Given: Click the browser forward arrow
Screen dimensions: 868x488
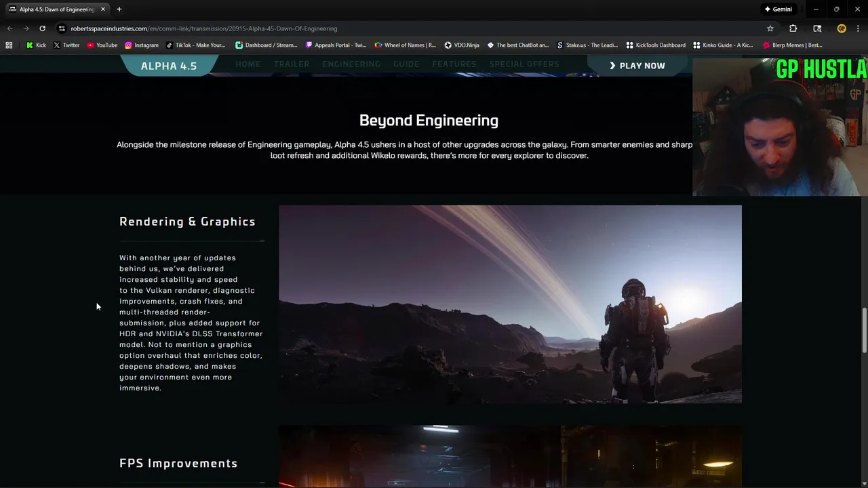Looking at the screenshot, I should tap(26, 28).
